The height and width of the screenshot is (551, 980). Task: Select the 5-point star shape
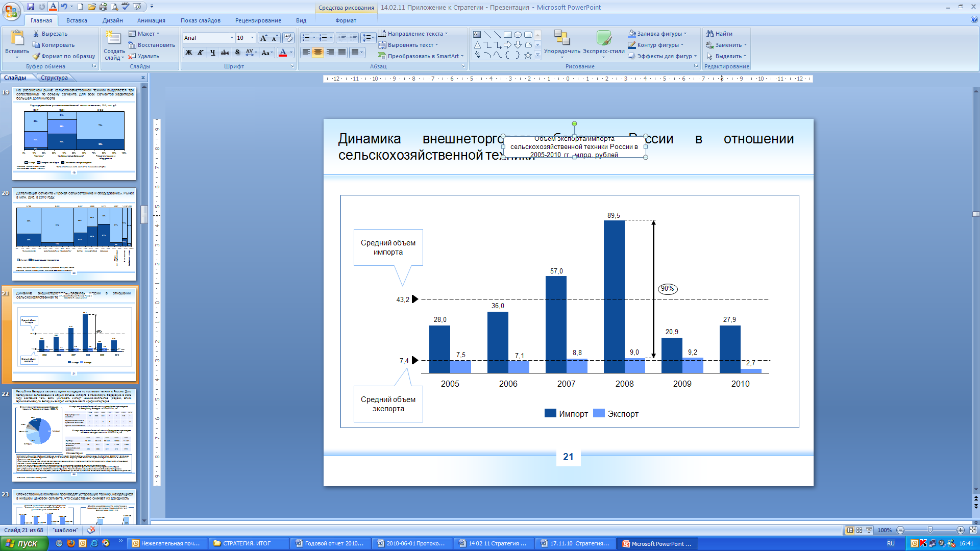(528, 55)
